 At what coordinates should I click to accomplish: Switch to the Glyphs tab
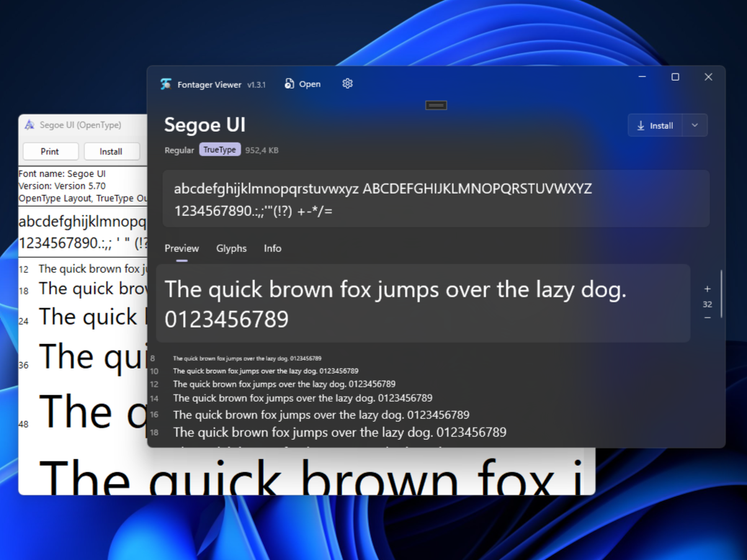tap(231, 248)
